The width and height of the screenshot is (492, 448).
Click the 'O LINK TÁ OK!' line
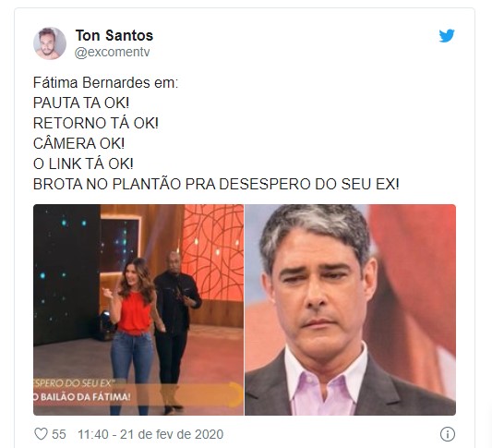[x=83, y=163]
